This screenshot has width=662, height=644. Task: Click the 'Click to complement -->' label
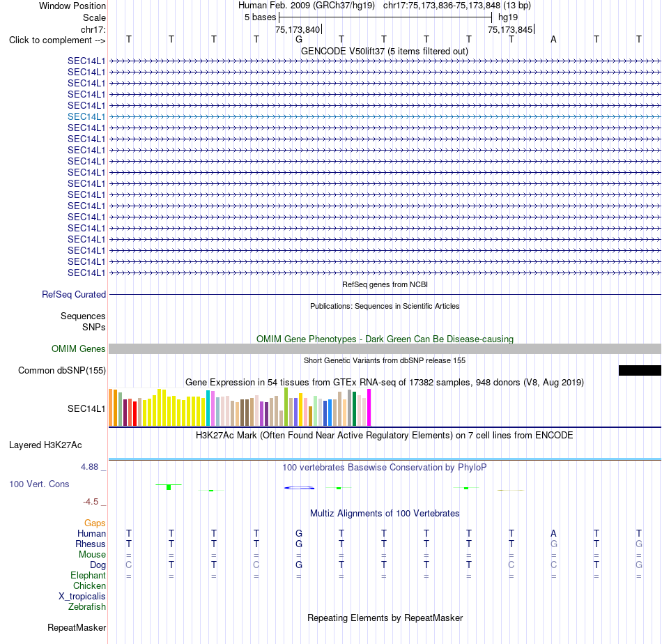click(57, 40)
